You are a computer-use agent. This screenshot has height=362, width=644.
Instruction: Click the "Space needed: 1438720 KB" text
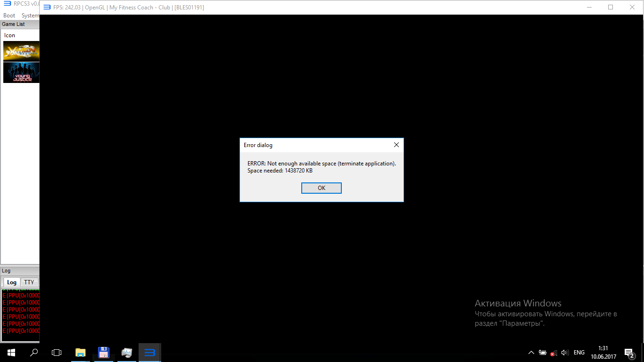click(280, 171)
